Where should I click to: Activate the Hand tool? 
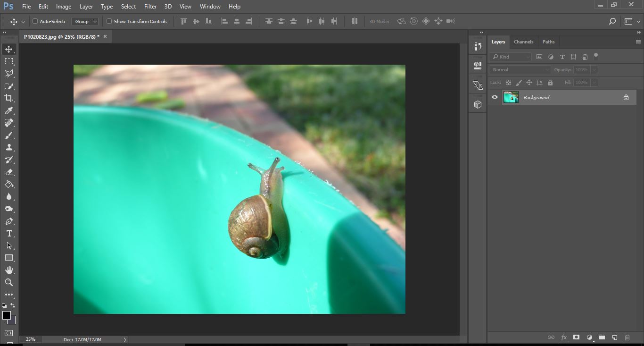click(x=9, y=270)
